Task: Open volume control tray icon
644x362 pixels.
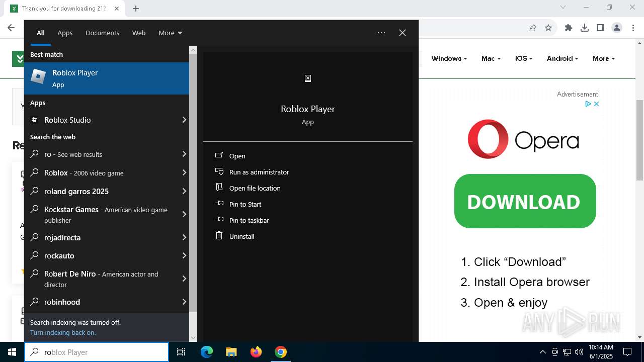Action: [579, 352]
